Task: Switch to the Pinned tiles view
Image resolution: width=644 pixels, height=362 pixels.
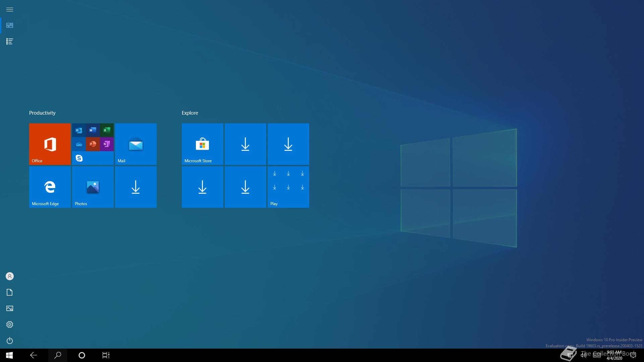Action: pyautogui.click(x=10, y=25)
